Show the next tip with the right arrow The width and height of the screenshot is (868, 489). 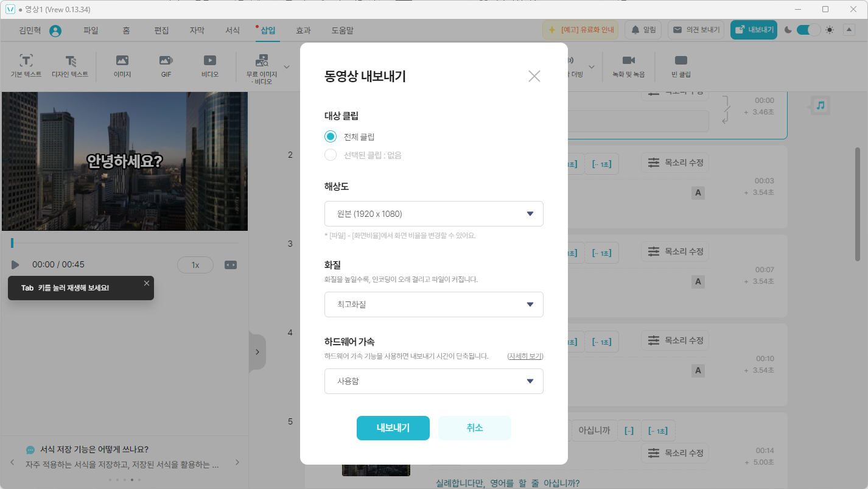tap(237, 462)
